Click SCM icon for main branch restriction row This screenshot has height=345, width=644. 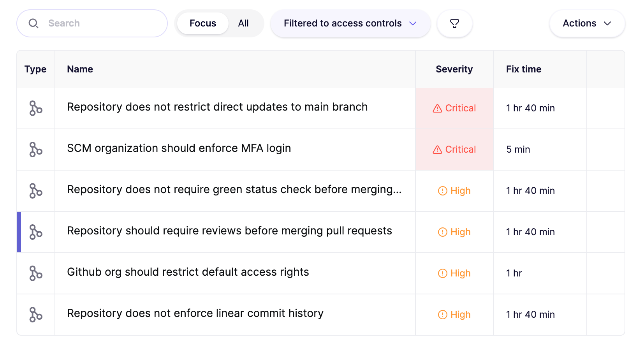36,108
